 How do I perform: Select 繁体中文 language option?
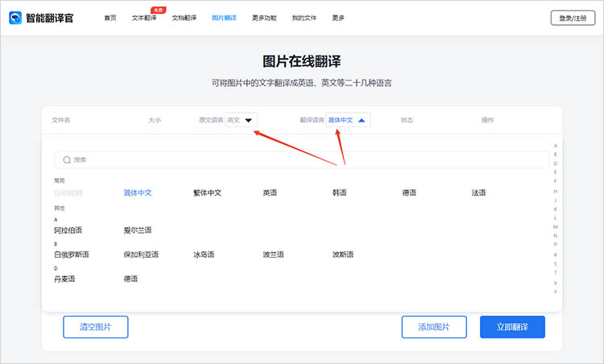click(207, 193)
